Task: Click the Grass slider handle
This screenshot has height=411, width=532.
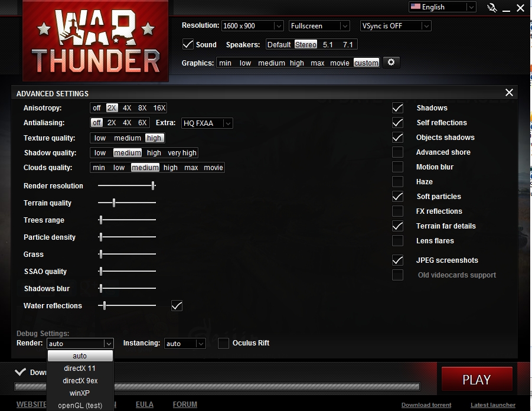Action: [x=101, y=254]
